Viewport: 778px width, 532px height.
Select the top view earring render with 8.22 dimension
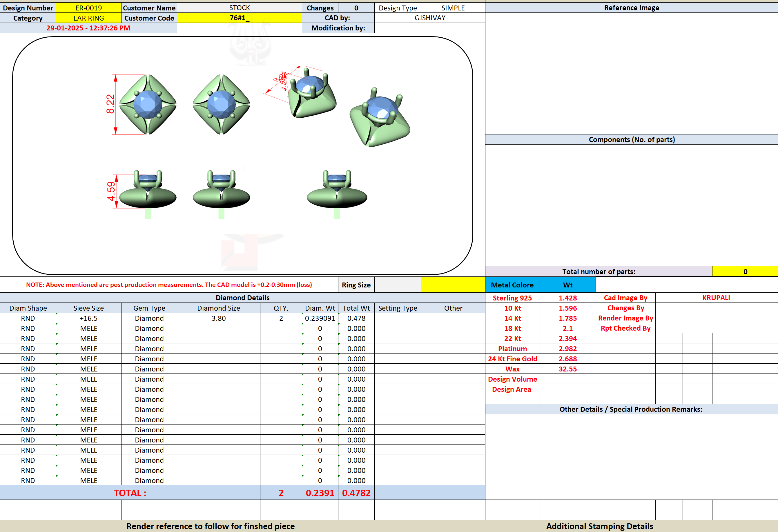147,104
